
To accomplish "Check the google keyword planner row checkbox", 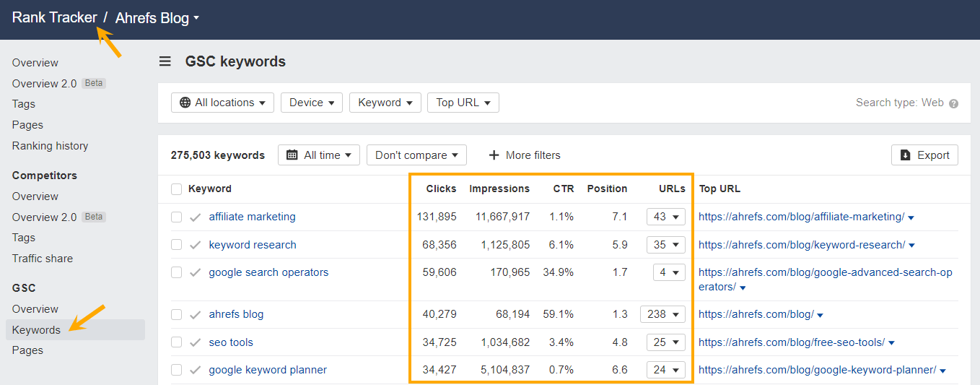I will (176, 370).
